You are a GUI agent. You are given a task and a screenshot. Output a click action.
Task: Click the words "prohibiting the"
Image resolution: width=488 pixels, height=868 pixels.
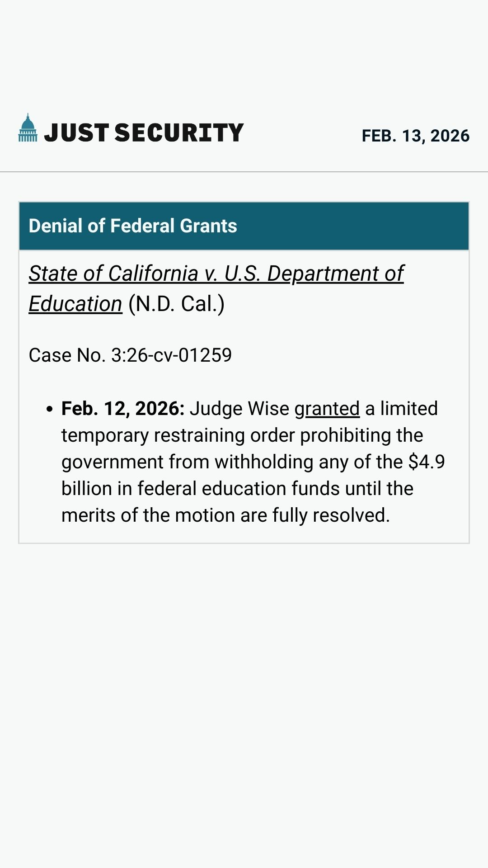click(361, 435)
